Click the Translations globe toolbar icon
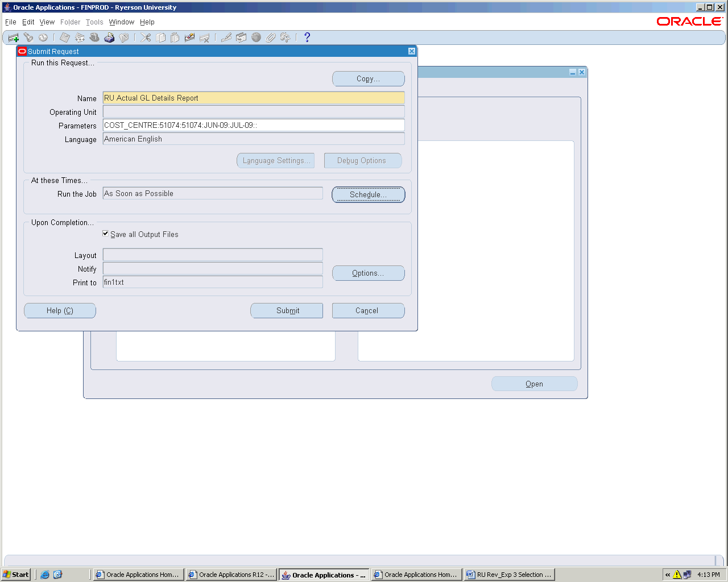The height and width of the screenshot is (582, 728). coord(256,38)
